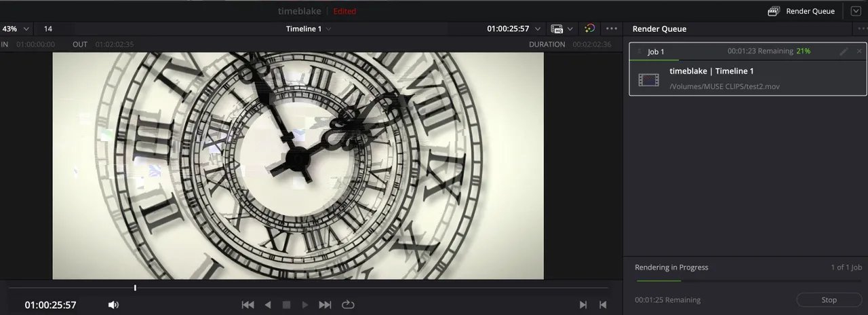Mute the viewer audio speaker icon
The height and width of the screenshot is (315, 868).
point(113,305)
